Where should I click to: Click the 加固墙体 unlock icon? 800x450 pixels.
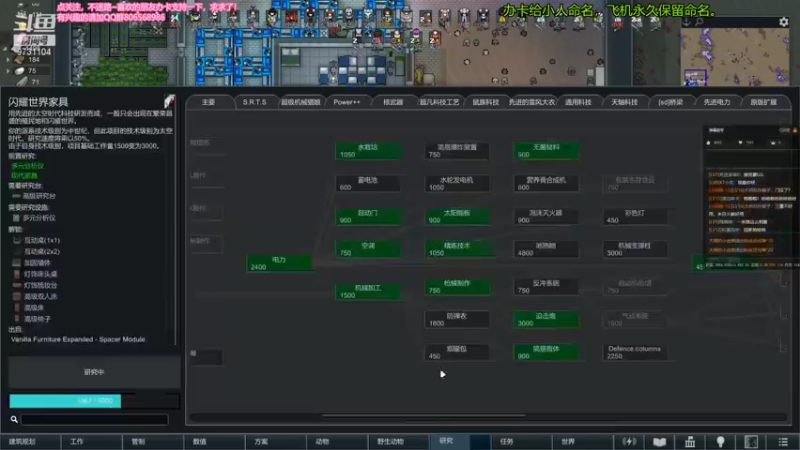[x=17, y=263]
